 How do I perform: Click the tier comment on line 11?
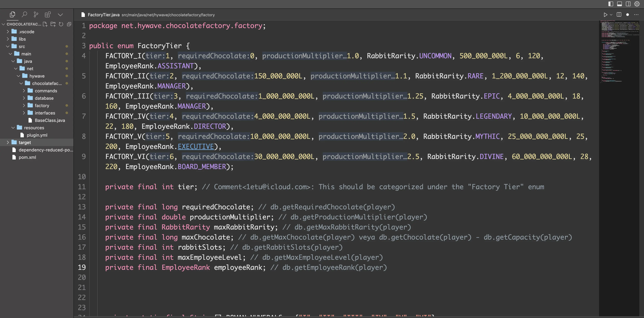pyautogui.click(x=373, y=187)
